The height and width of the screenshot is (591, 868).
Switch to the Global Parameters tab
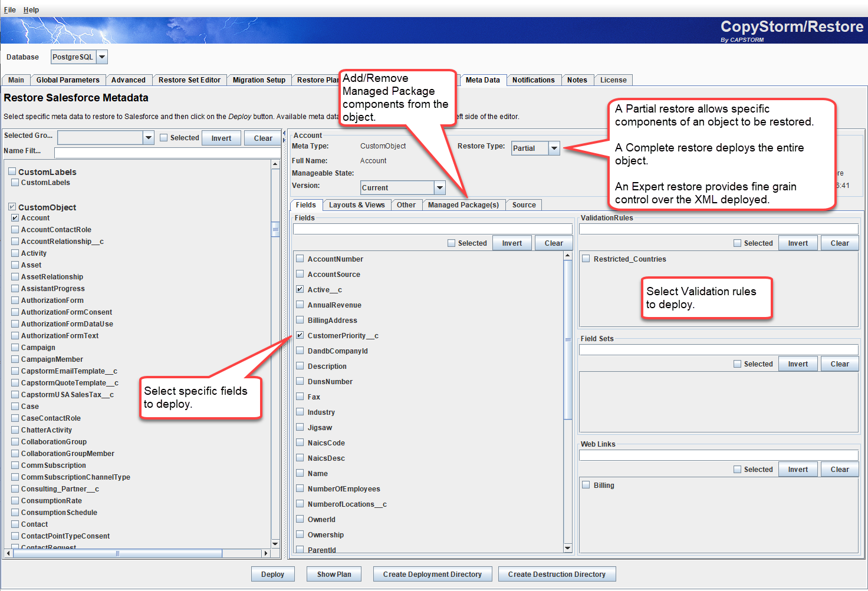(68, 80)
